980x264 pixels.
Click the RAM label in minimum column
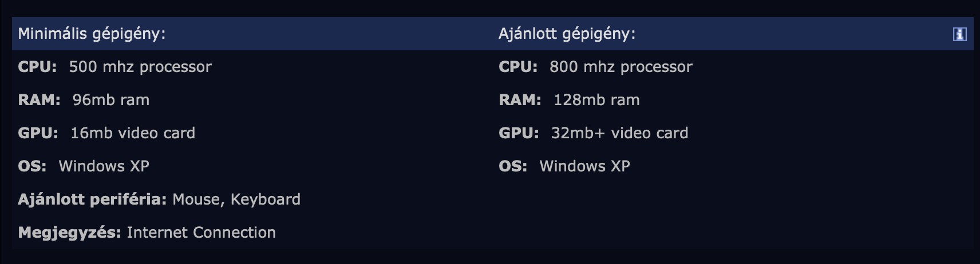coord(39,100)
